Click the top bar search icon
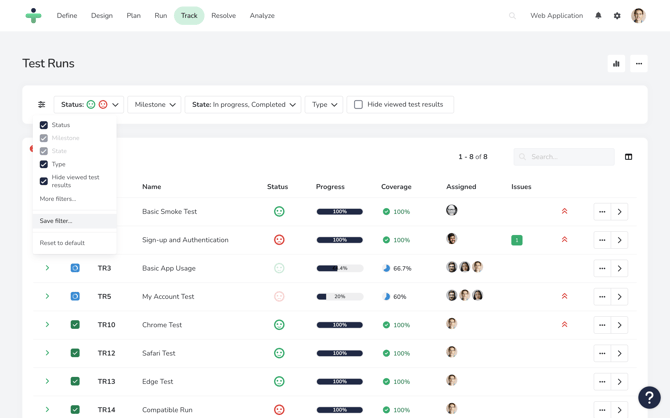The height and width of the screenshot is (418, 670). 512,16
